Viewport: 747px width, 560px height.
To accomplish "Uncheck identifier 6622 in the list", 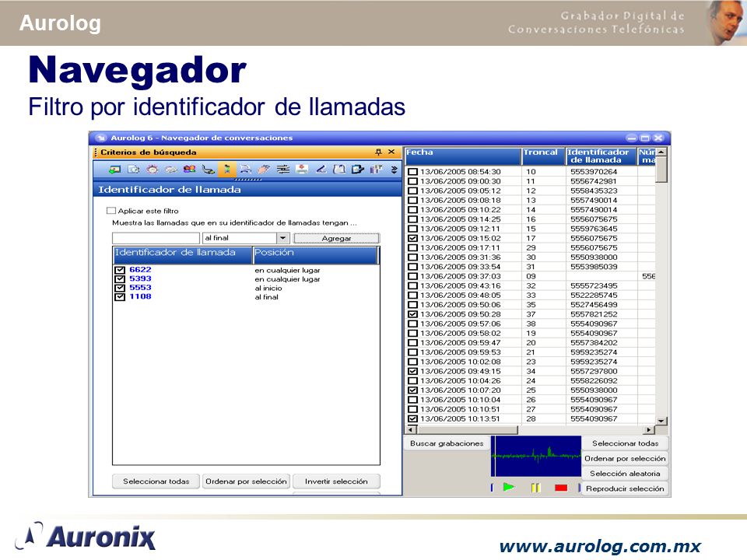I will pos(120,270).
